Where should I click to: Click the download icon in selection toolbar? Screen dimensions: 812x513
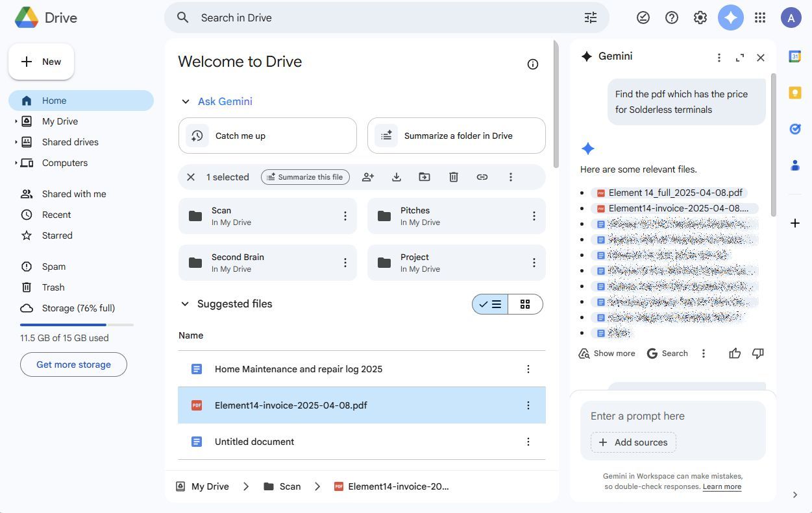397,177
